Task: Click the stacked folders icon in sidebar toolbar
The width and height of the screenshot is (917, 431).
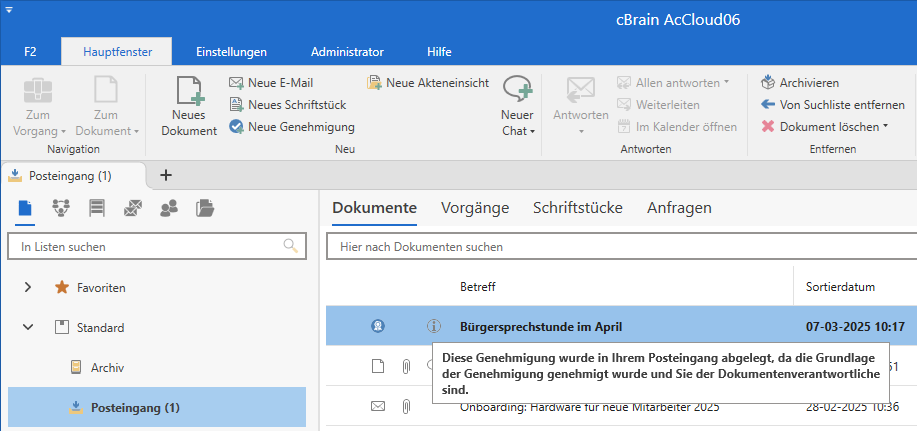Action: 205,208
